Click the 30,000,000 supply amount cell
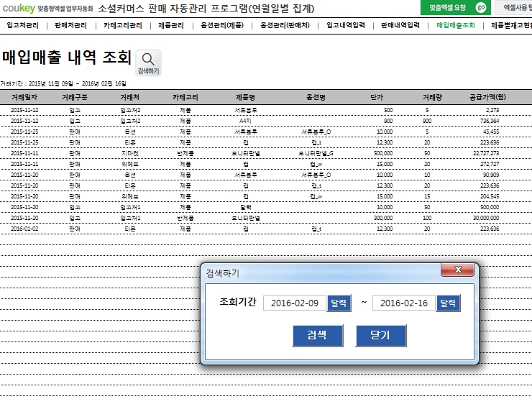The width and height of the screenshot is (532, 399). 486,218
